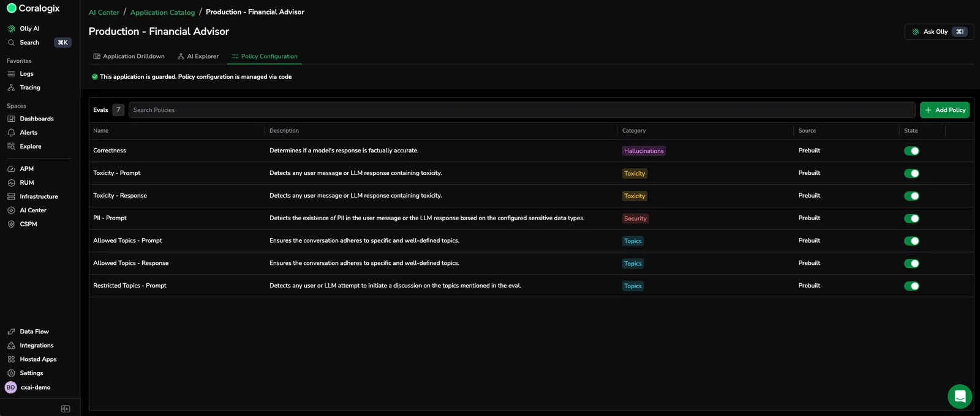Switch to the AI Explorer tab

tap(198, 56)
